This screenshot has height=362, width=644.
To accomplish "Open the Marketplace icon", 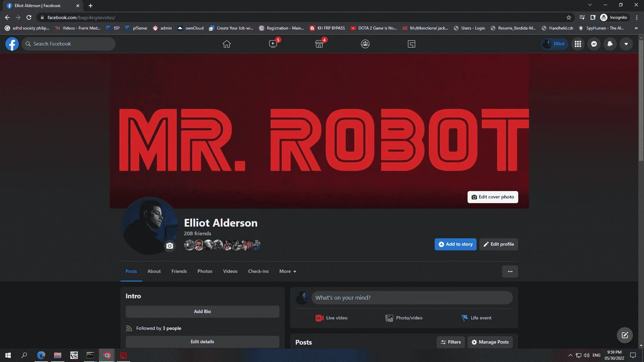I will pyautogui.click(x=319, y=44).
